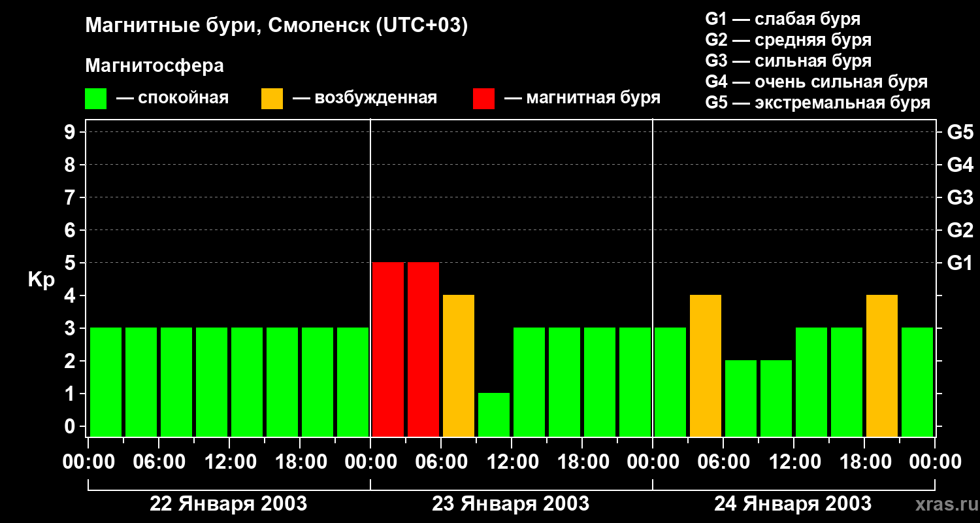The height and width of the screenshot is (523, 980).
Task: Click the orange bar at 06:00 on 23 January
Action: pyautogui.click(x=459, y=365)
